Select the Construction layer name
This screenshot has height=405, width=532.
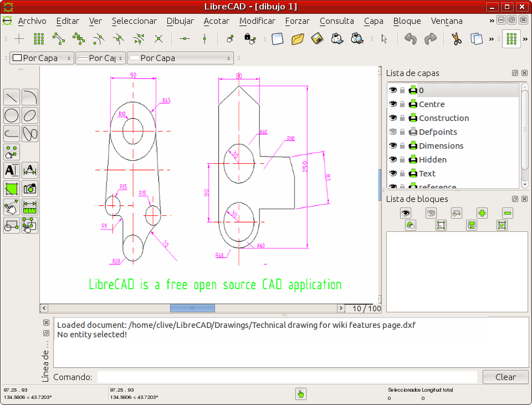(x=443, y=118)
